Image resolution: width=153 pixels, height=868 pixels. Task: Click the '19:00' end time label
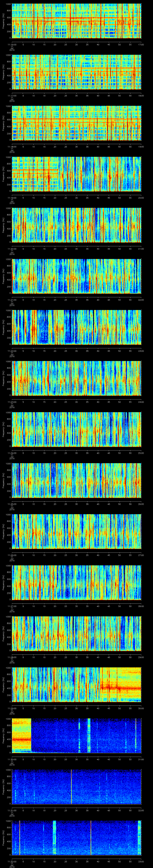(x=141, y=147)
